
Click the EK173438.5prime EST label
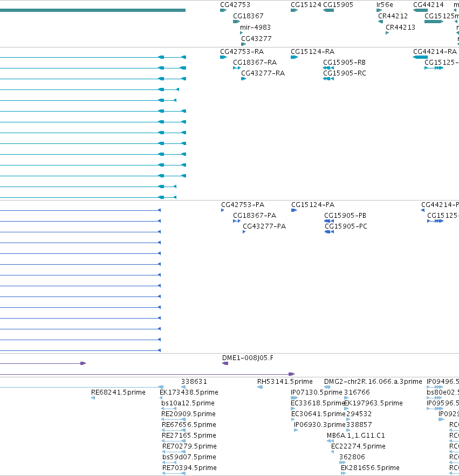point(189,392)
